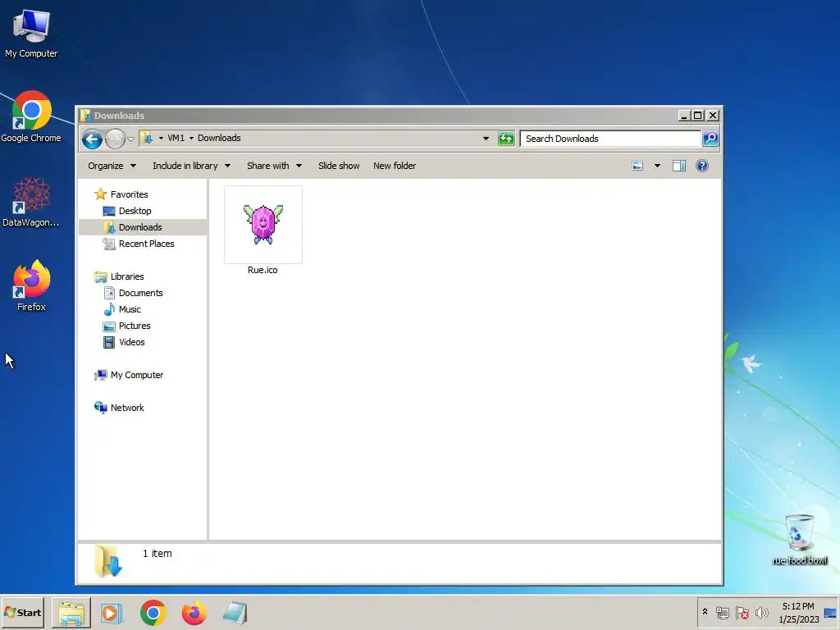Click the Rue.ico file name label
Viewport: 840px width, 630px height.
tap(262, 270)
